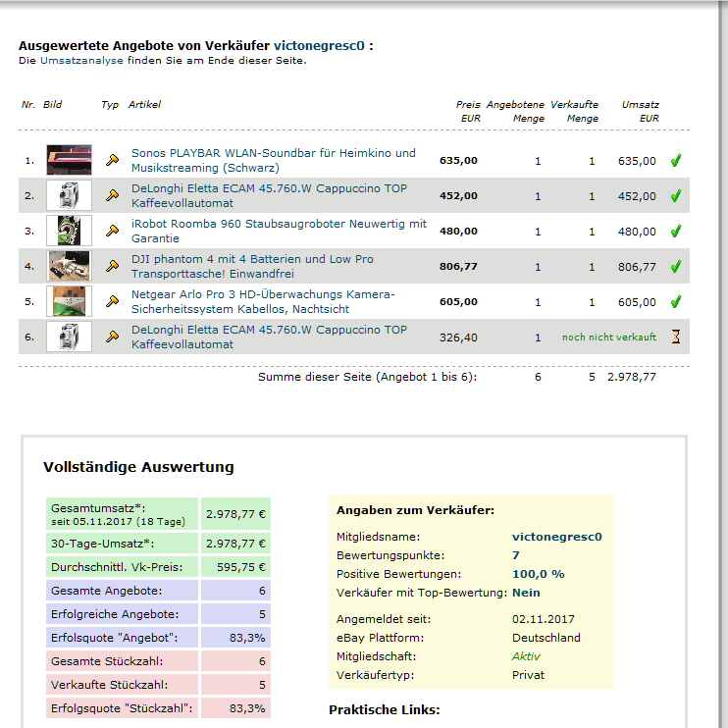
Task: Open iRobot Roomba 960 listing
Action: click(279, 231)
